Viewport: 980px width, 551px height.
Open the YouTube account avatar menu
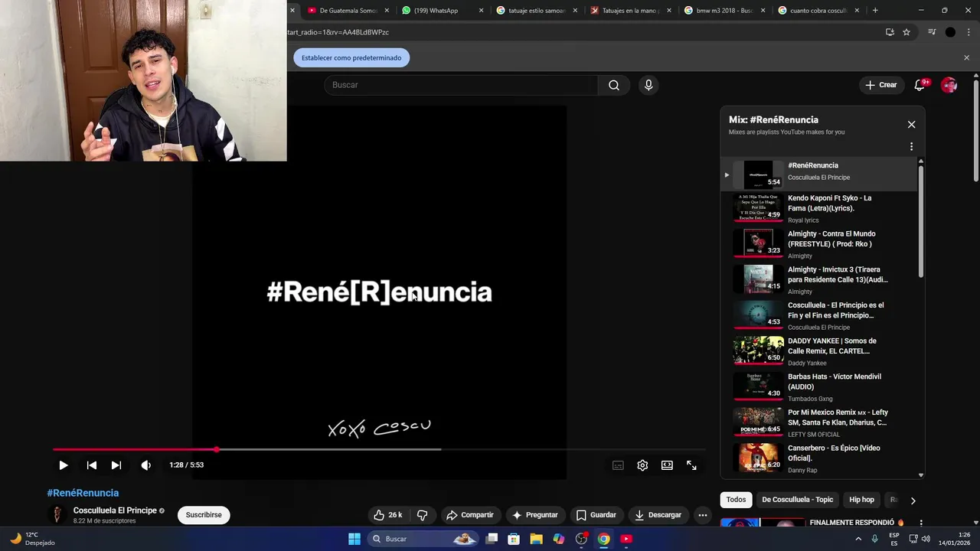(x=949, y=85)
